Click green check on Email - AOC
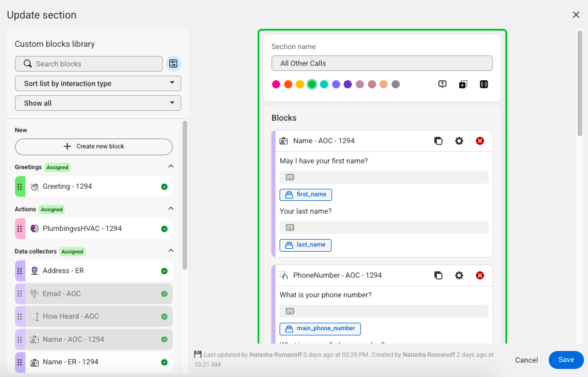 [x=164, y=294]
